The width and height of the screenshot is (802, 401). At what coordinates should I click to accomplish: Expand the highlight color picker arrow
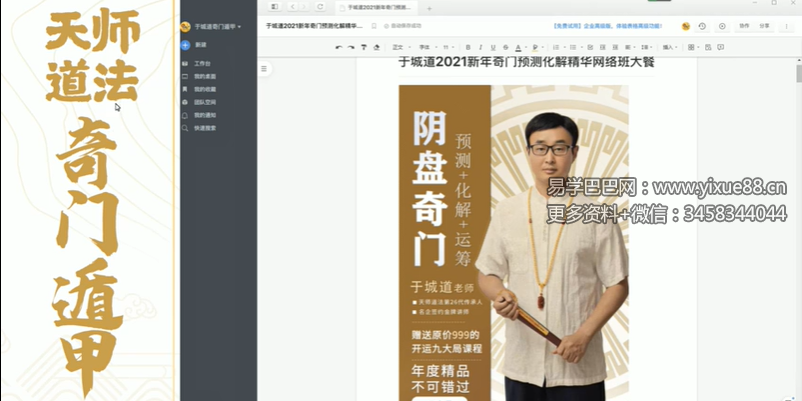[x=542, y=48]
